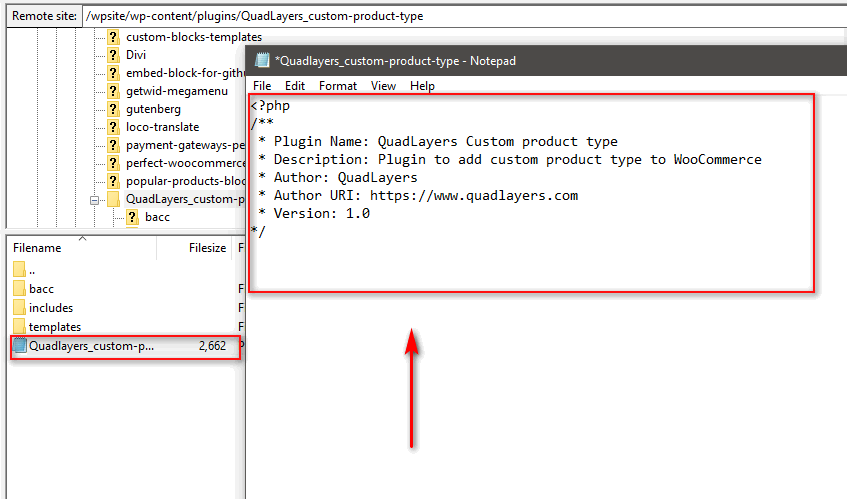Select the embed-block-for-github tree folder

[185, 73]
